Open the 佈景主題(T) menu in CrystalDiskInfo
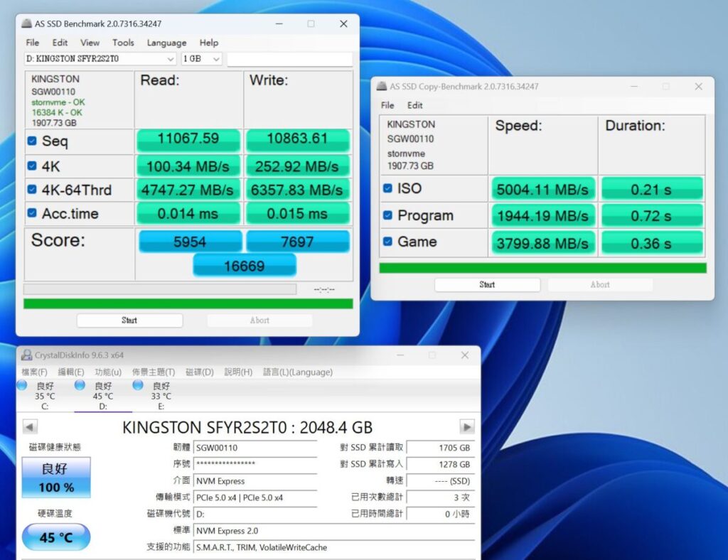728x560 pixels. point(154,372)
